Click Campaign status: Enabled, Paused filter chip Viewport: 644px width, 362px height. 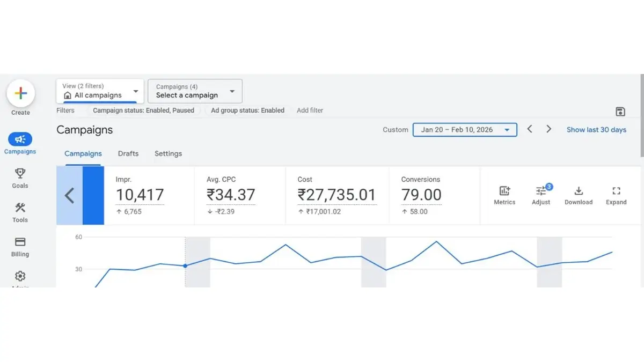tap(144, 110)
